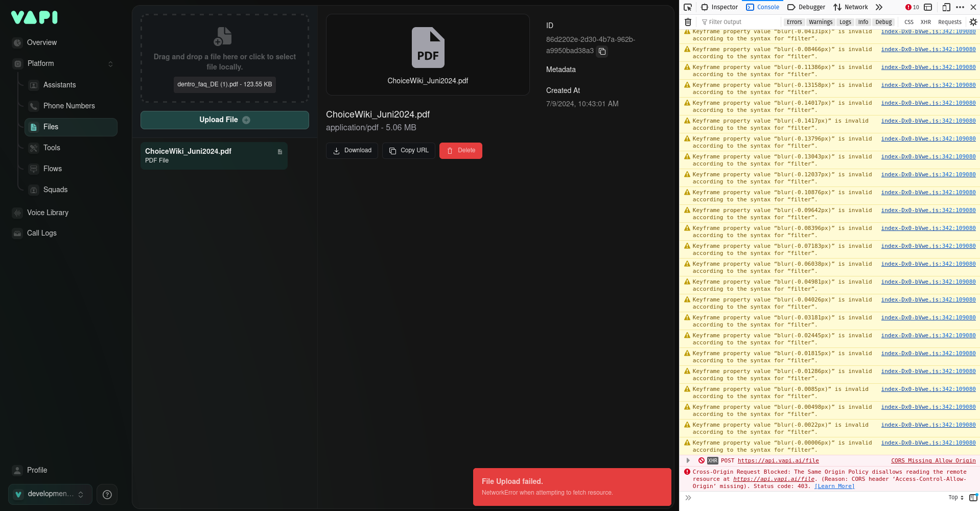Open the Tools section
Image resolution: width=980 pixels, height=511 pixels.
[x=52, y=148]
